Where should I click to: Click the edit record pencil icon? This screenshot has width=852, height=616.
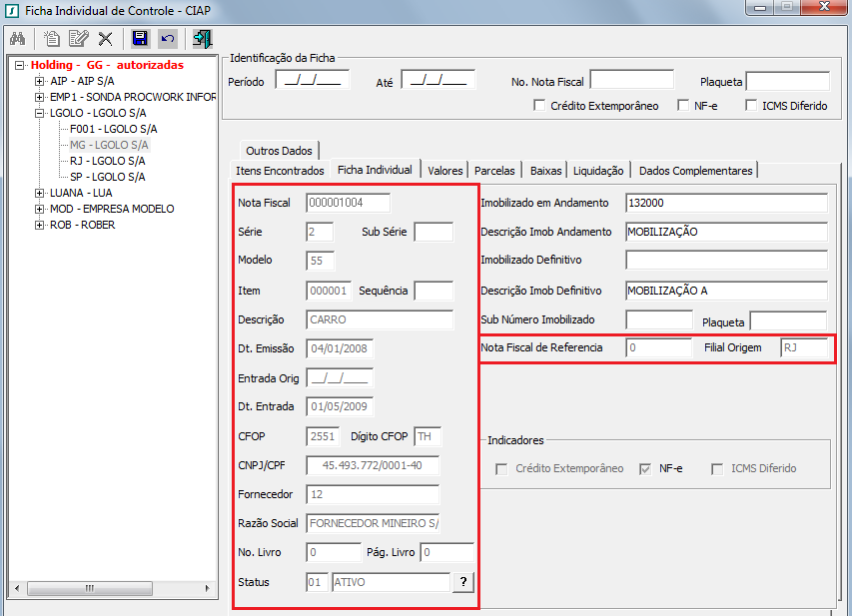[79, 39]
